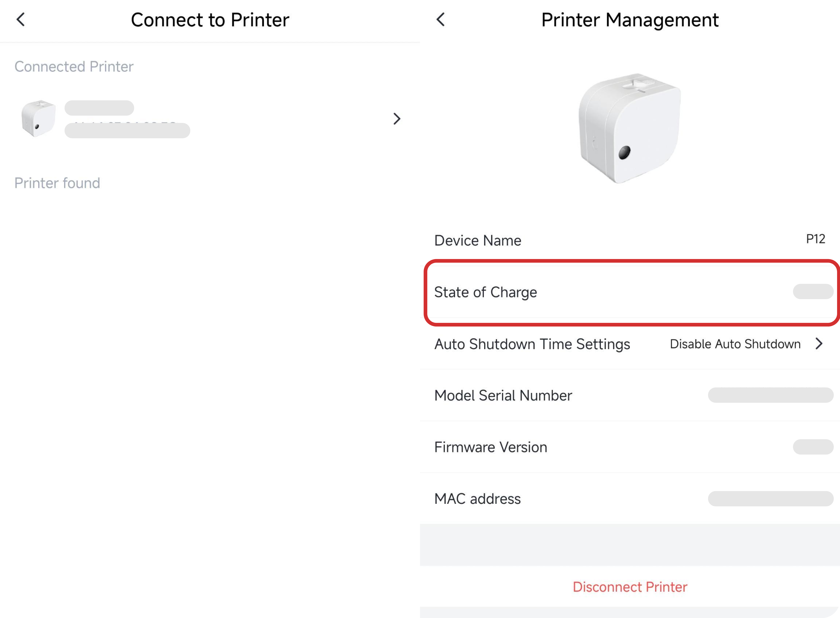
Task: Click the Firmware Version value
Action: click(813, 447)
